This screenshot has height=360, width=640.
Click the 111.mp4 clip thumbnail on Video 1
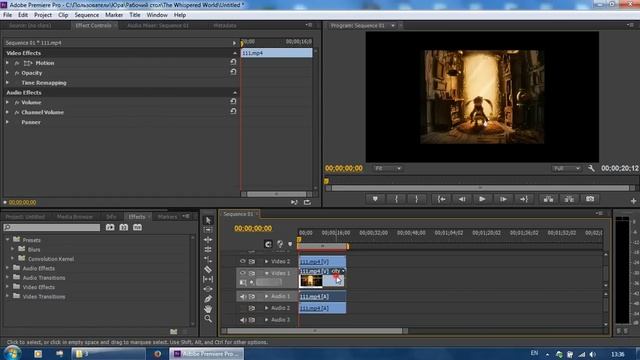311,281
